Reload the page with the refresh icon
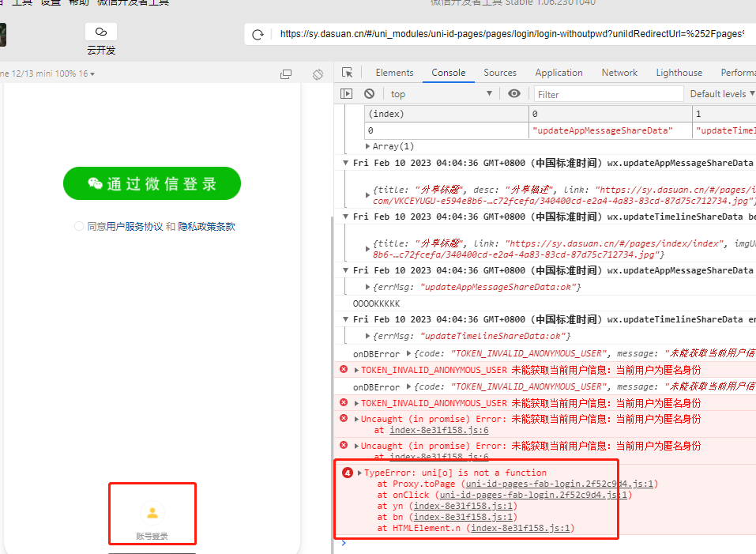 pyautogui.click(x=258, y=35)
